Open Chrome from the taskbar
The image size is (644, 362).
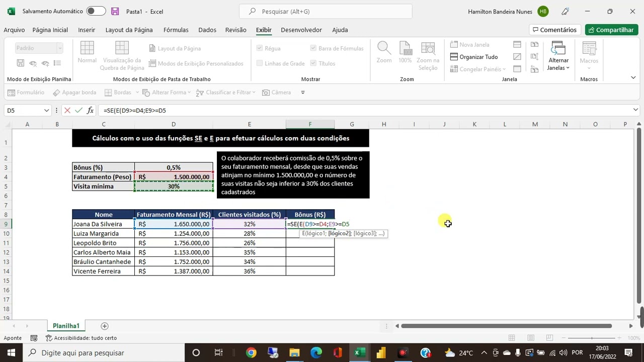click(251, 352)
